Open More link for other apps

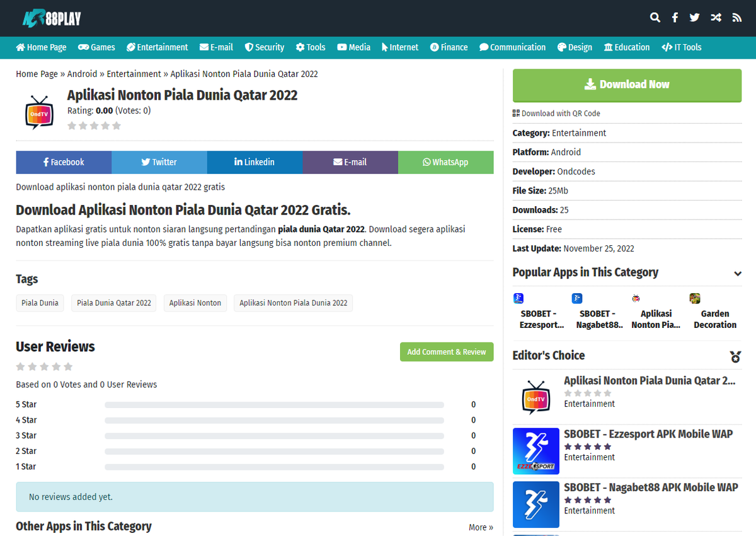pos(481,527)
